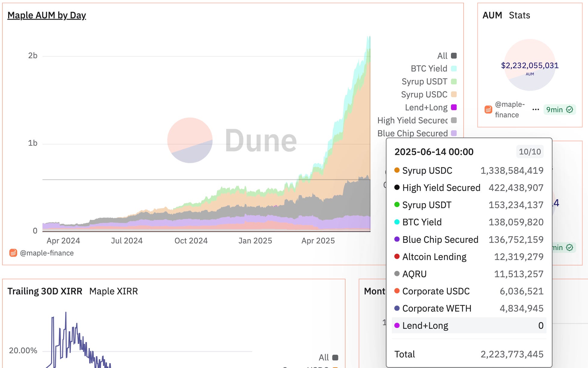588x368 pixels.
Task: Toggle BTC Yield legend swatch
Action: [454, 69]
